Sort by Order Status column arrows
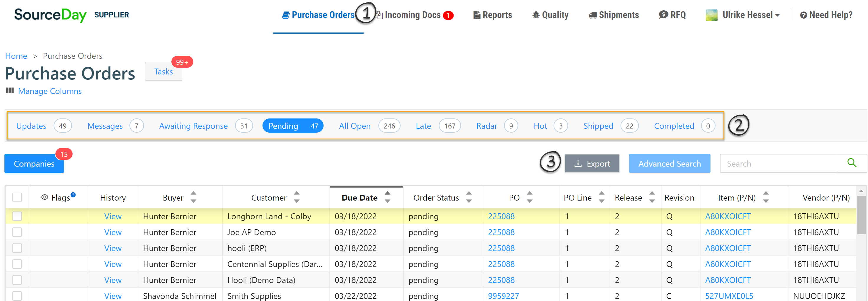868x301 pixels. click(469, 197)
